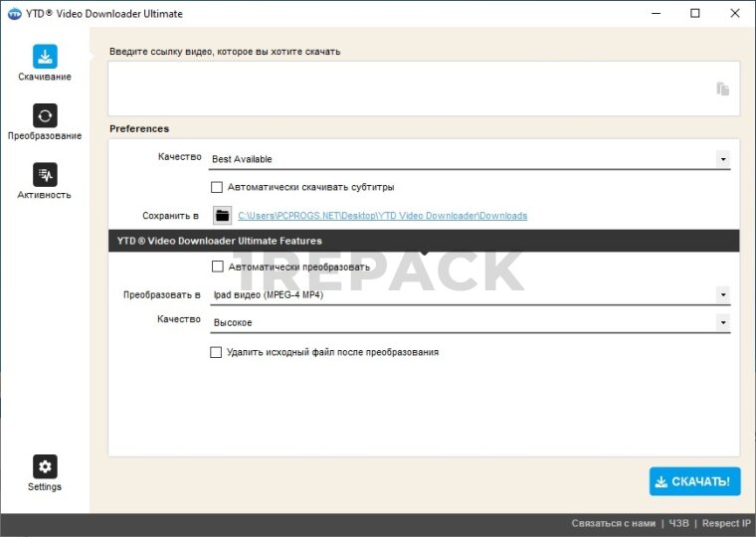Screen dimensions: 756x537
Task: Maximize the YTD Video Downloader window
Action: (694, 14)
